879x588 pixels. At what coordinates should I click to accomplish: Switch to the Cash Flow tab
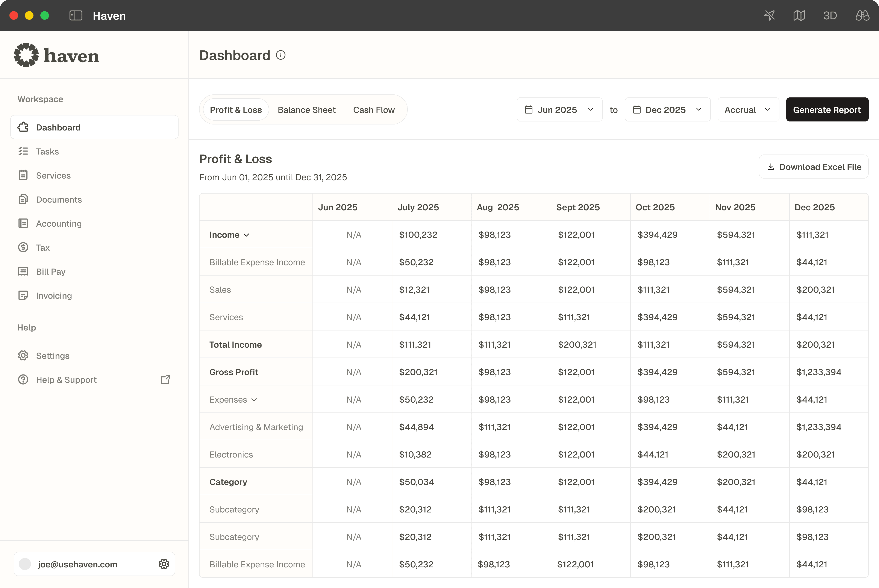pos(373,110)
